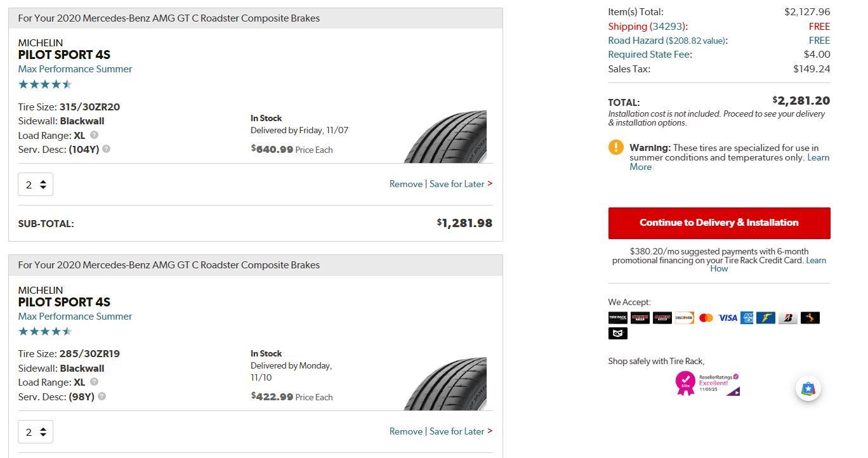Click the Required State Fee link
The image size is (868, 458).
(x=649, y=55)
